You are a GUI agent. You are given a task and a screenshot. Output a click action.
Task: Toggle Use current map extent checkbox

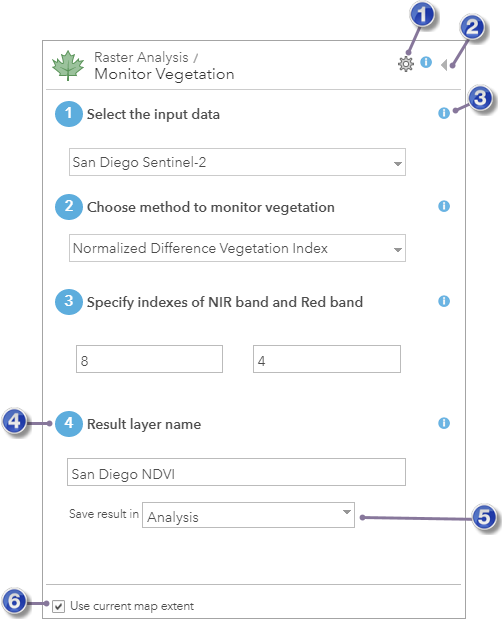click(x=59, y=607)
